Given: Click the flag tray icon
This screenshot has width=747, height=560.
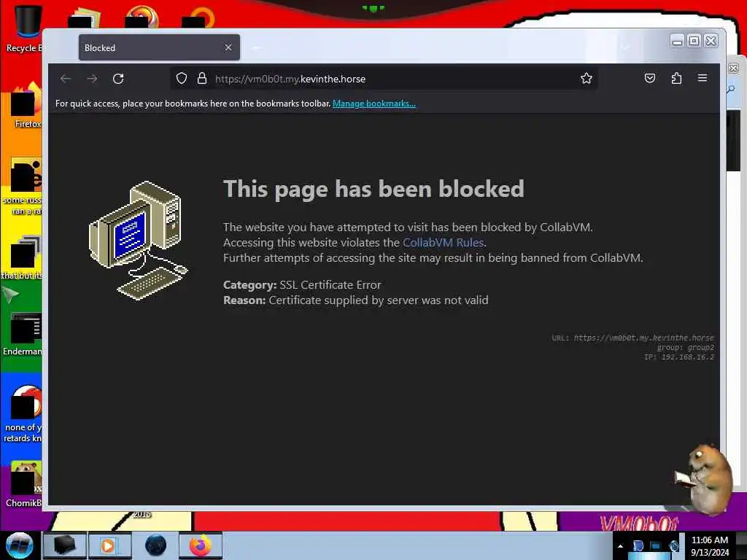Looking at the screenshot, I should coord(638,545).
